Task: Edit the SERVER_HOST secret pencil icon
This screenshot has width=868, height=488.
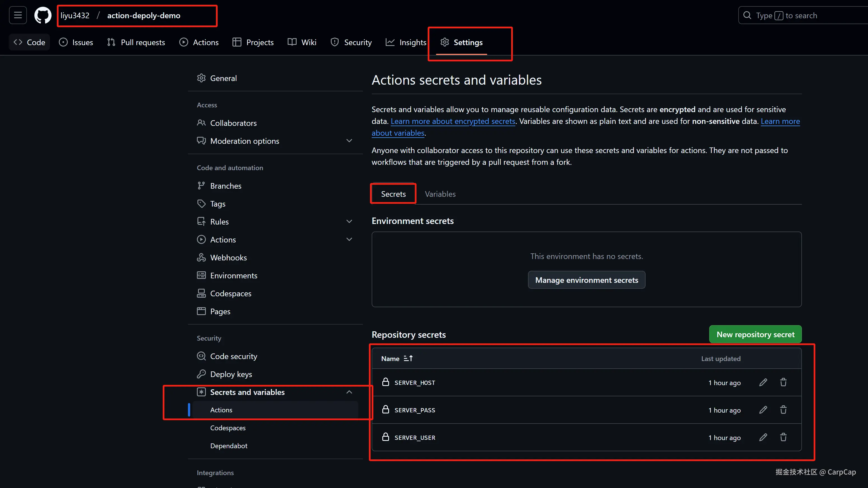Action: coord(763,382)
